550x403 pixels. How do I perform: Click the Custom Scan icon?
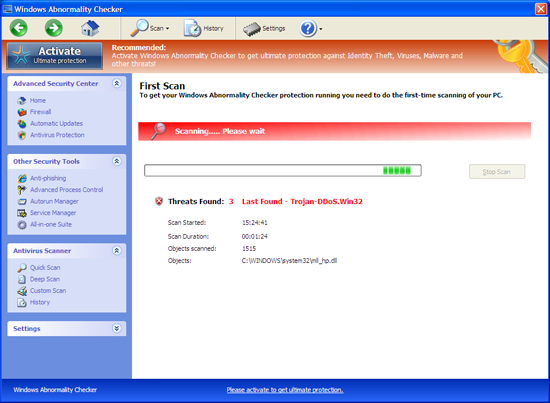point(22,291)
